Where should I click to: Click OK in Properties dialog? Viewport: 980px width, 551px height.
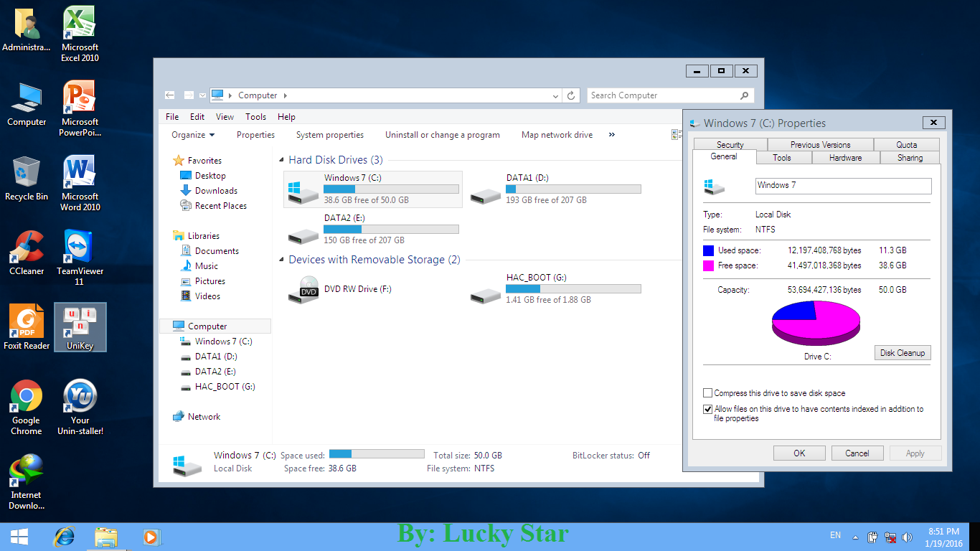pos(799,453)
